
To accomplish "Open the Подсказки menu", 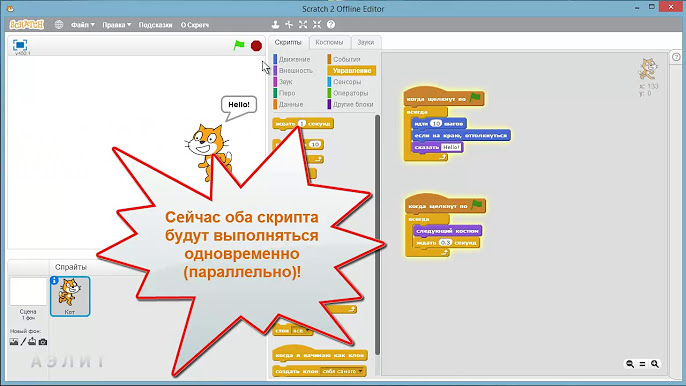I will [155, 25].
